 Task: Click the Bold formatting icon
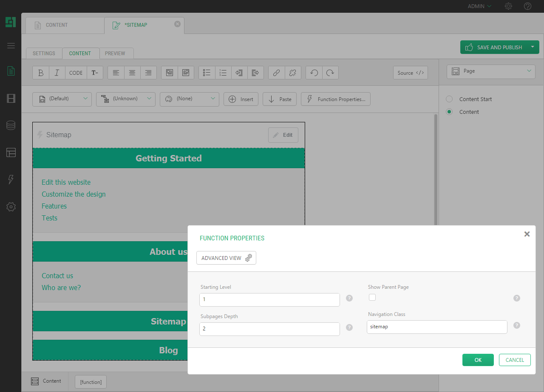(x=41, y=73)
